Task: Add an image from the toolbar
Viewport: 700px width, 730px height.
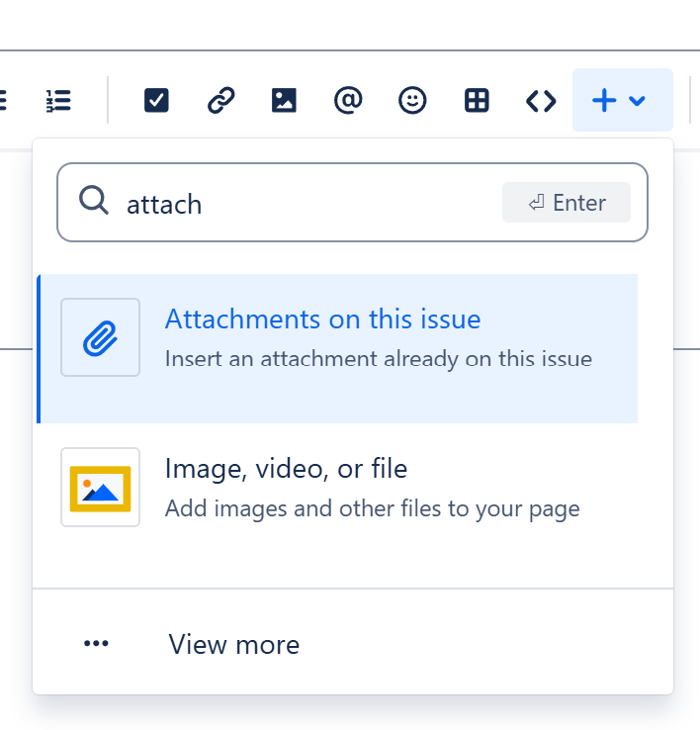Action: [284, 101]
